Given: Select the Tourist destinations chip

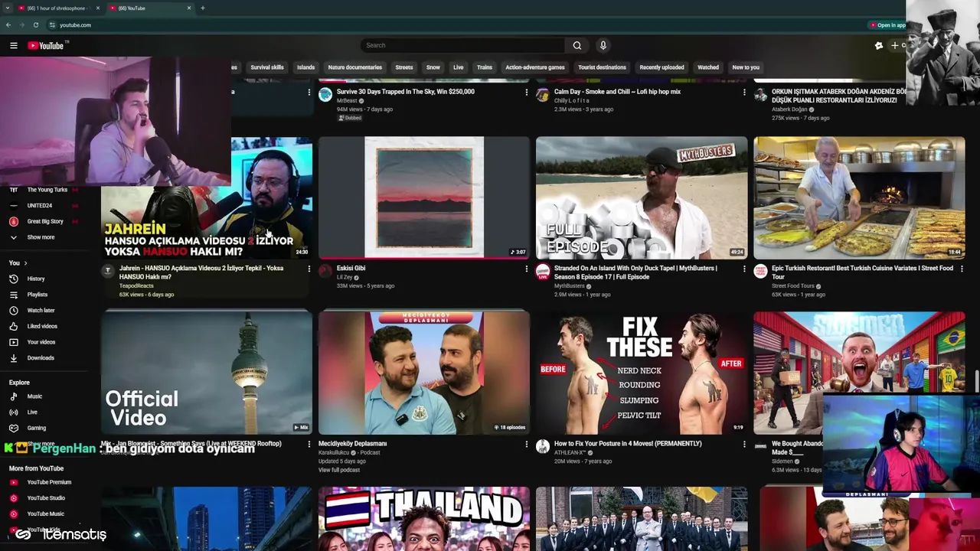Looking at the screenshot, I should pos(602,67).
